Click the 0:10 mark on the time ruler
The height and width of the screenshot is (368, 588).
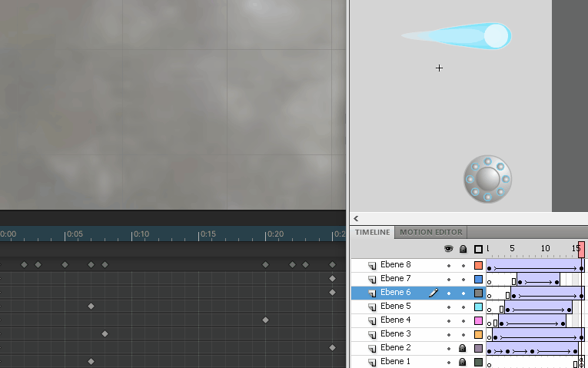click(x=141, y=234)
